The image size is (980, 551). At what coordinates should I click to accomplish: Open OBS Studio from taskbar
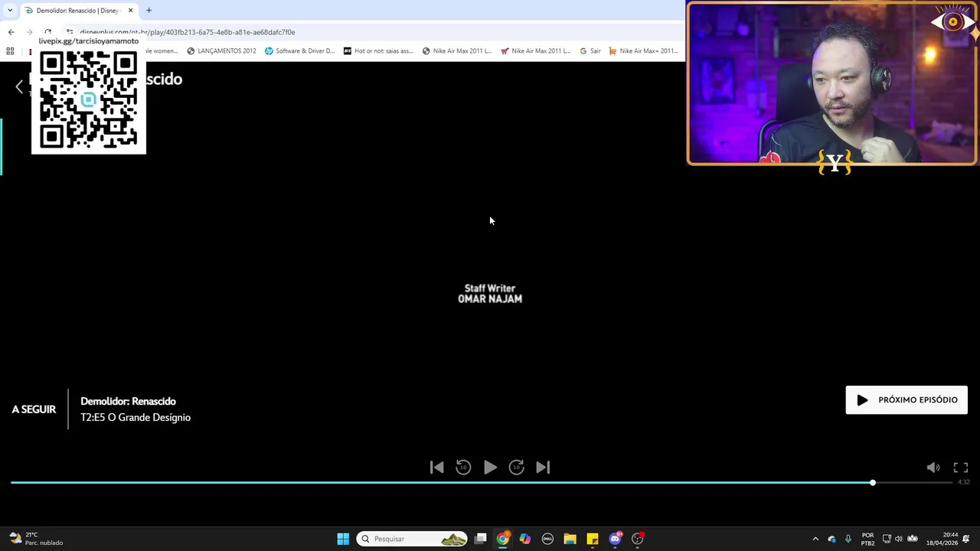click(638, 539)
